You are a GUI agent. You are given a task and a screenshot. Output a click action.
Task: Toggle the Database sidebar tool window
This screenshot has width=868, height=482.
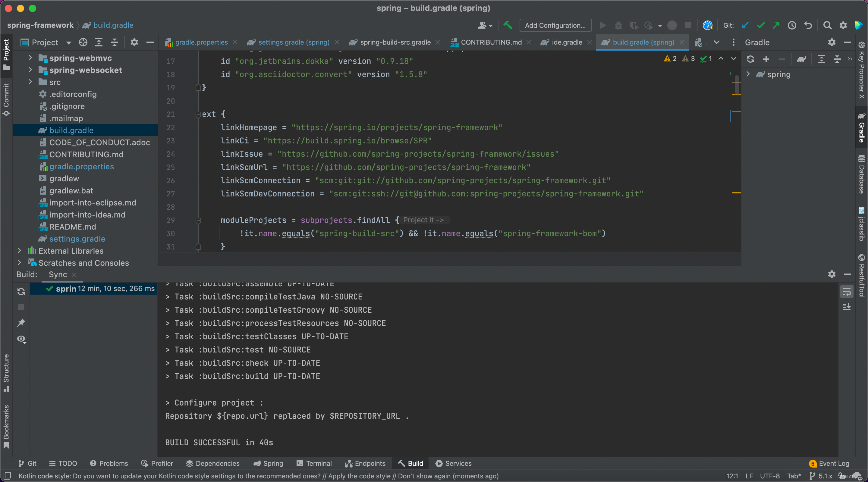coord(862,174)
